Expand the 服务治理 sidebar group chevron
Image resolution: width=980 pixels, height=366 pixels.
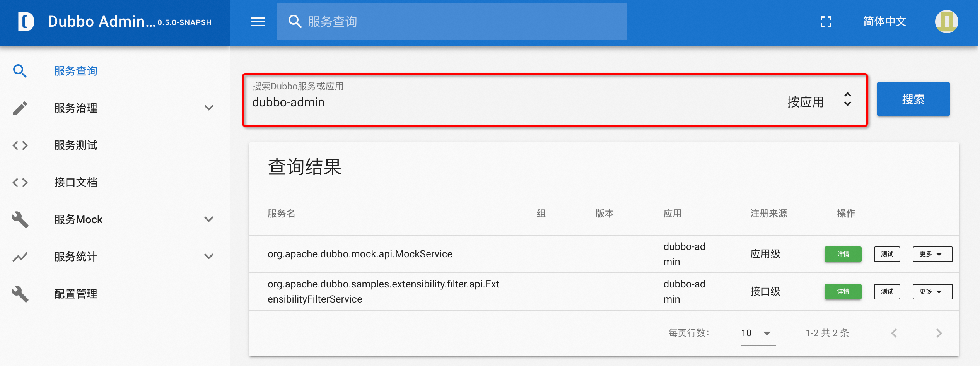[x=209, y=108]
